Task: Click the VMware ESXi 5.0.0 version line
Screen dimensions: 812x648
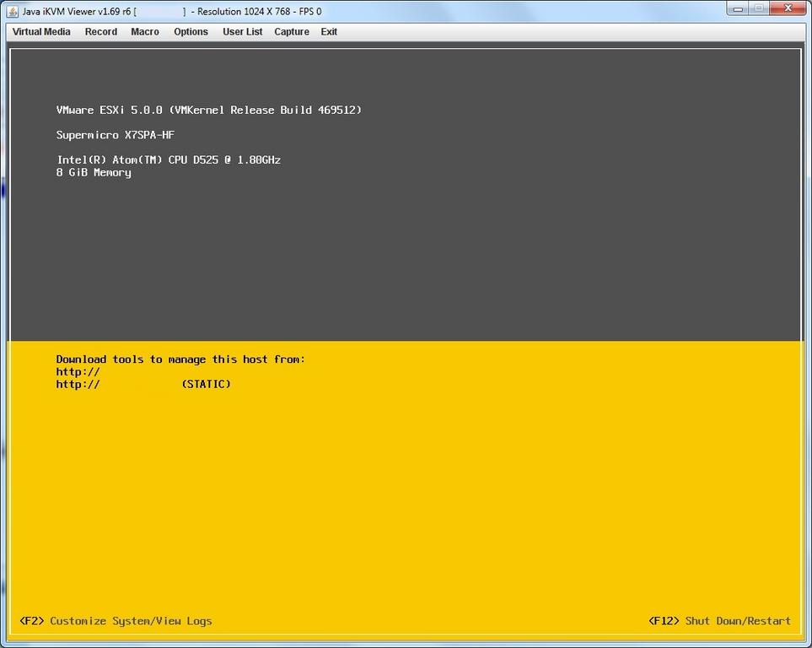Action: click(x=208, y=111)
